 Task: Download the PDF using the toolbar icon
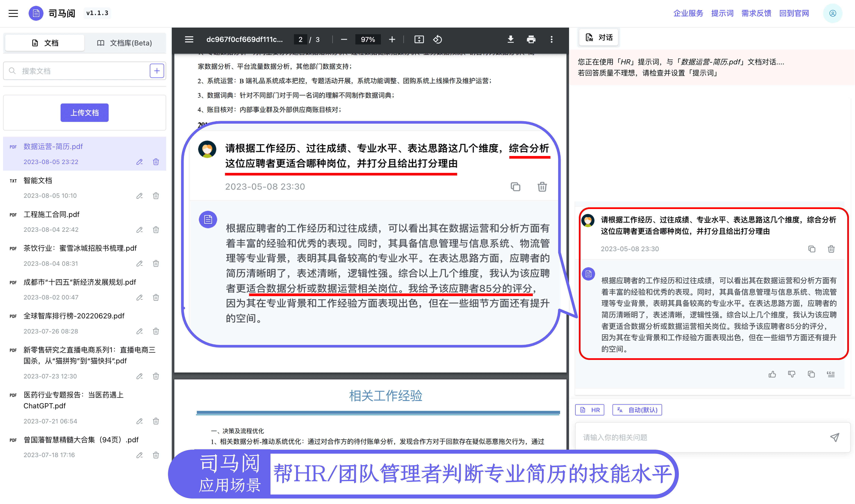[x=510, y=39]
